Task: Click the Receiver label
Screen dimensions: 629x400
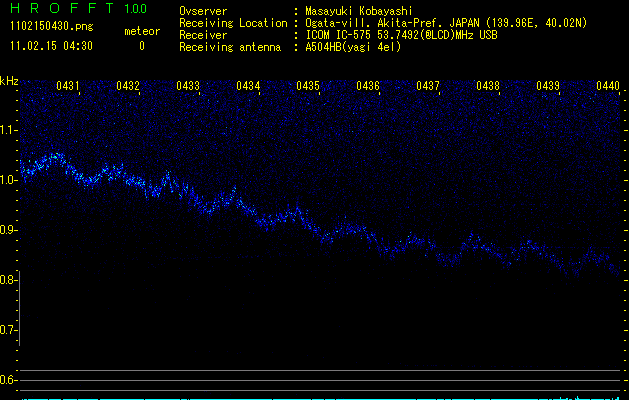Action: point(203,35)
